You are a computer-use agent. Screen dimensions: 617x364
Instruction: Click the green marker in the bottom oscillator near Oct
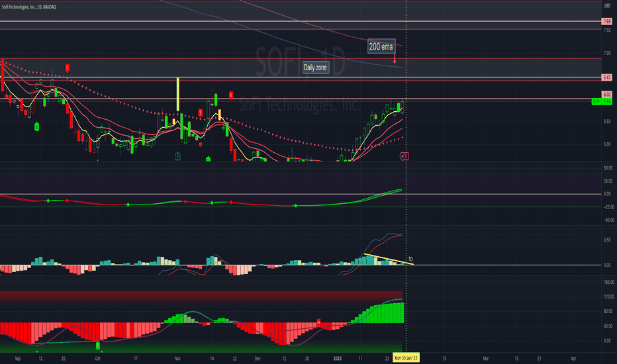point(98,345)
